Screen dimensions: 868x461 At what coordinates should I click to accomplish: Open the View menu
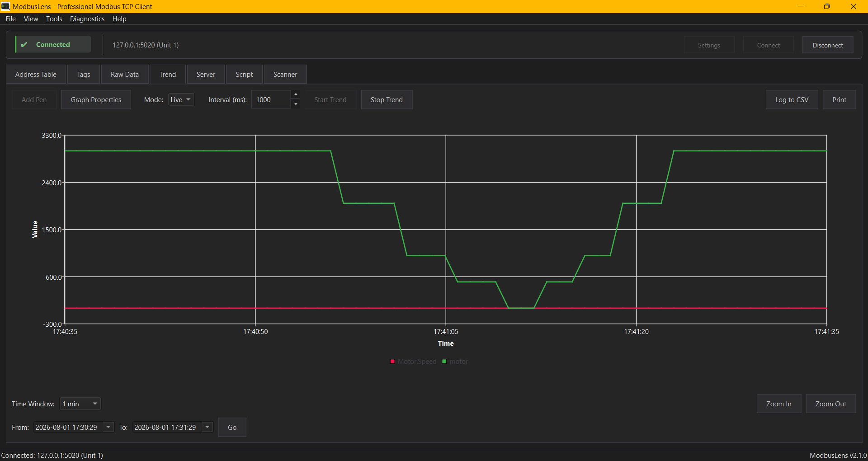tap(31, 19)
